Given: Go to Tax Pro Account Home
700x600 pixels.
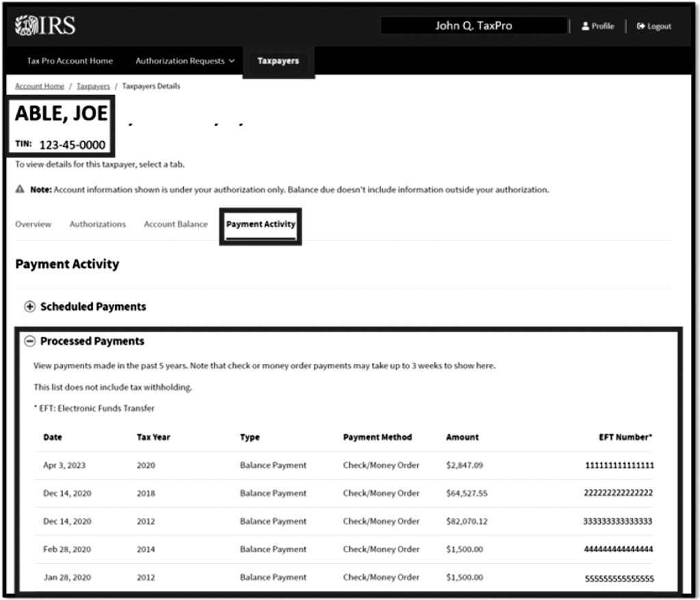Looking at the screenshot, I should click(70, 61).
